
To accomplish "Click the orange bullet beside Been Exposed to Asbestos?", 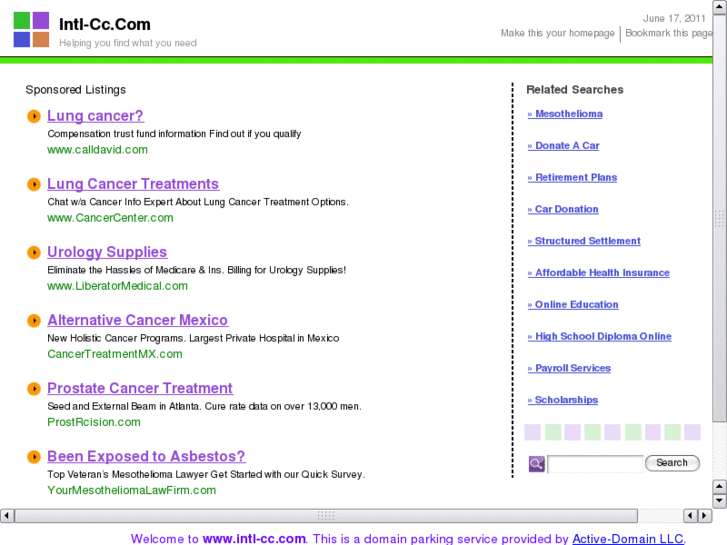I will [34, 457].
